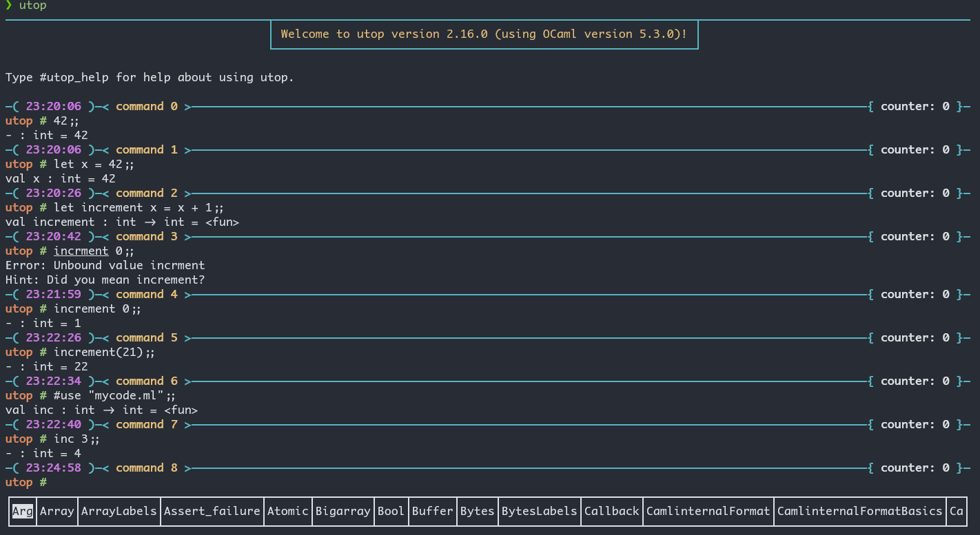Image resolution: width=980 pixels, height=535 pixels.
Task: Click the underlined incrment typo
Action: point(81,251)
